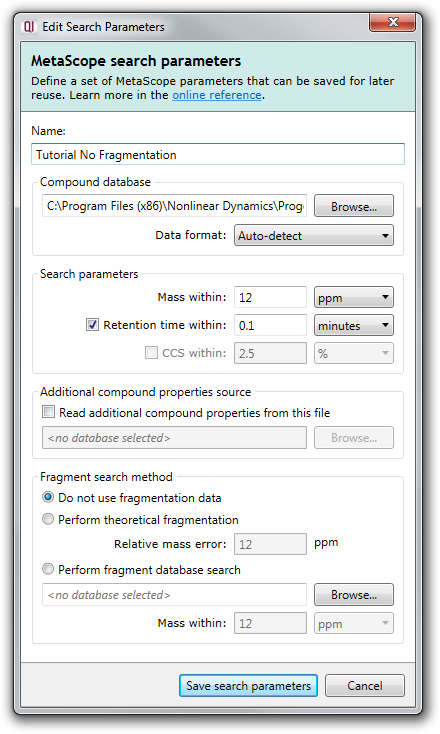Screen dimensions: 440x734
Task: Click the fragment Mass within value field
Action: [x=270, y=623]
